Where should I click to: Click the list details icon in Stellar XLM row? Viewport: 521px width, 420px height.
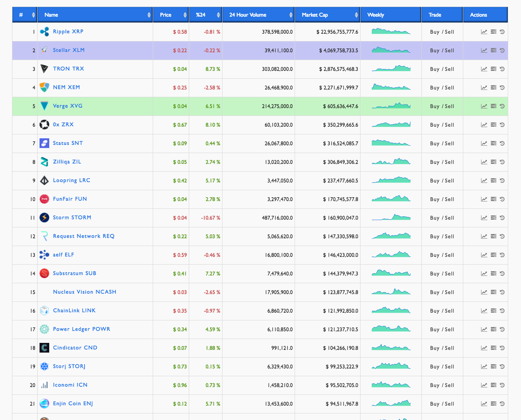click(493, 50)
